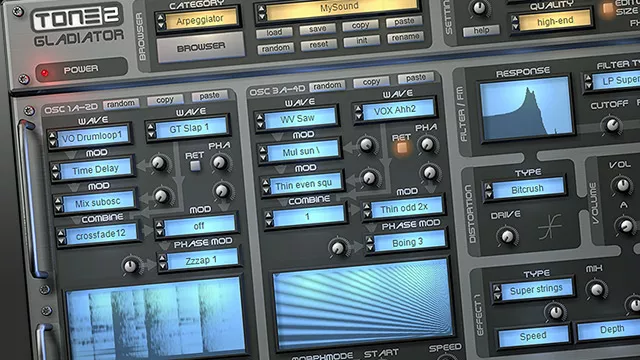
Task: Open the Mix subosc mod selector
Action: (96, 202)
